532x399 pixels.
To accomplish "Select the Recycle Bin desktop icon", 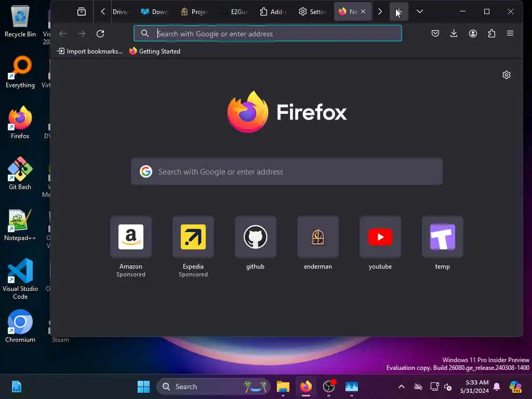I will (20, 21).
